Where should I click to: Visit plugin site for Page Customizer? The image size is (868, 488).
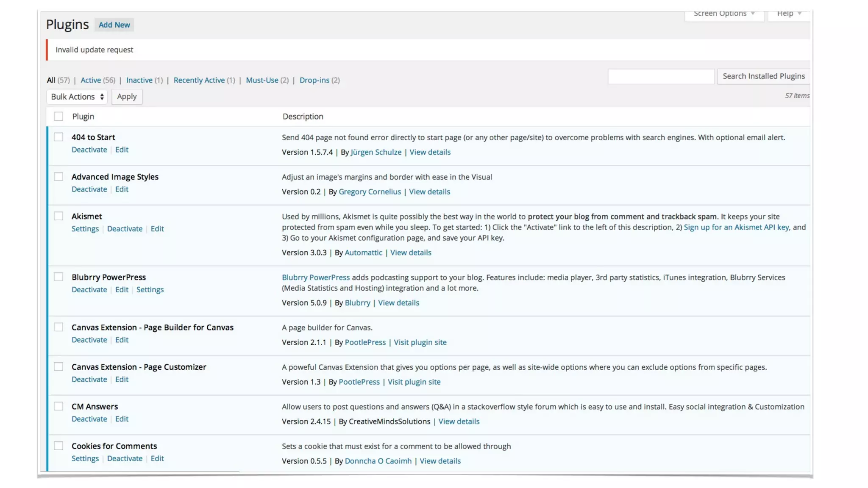pos(414,382)
